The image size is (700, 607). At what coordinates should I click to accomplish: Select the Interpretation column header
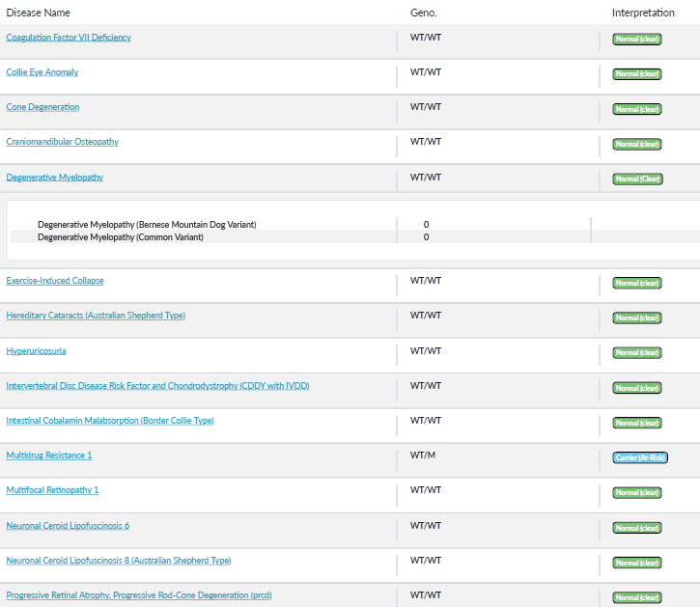(x=643, y=13)
